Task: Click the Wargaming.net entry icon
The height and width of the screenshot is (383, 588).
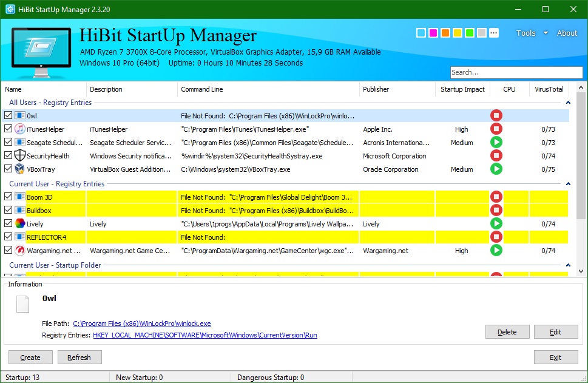Action: point(21,250)
